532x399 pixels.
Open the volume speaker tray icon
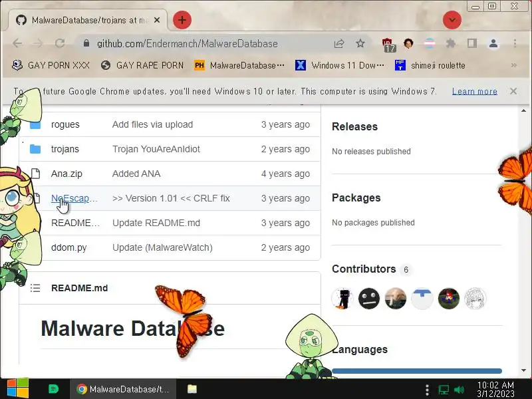[459, 390]
